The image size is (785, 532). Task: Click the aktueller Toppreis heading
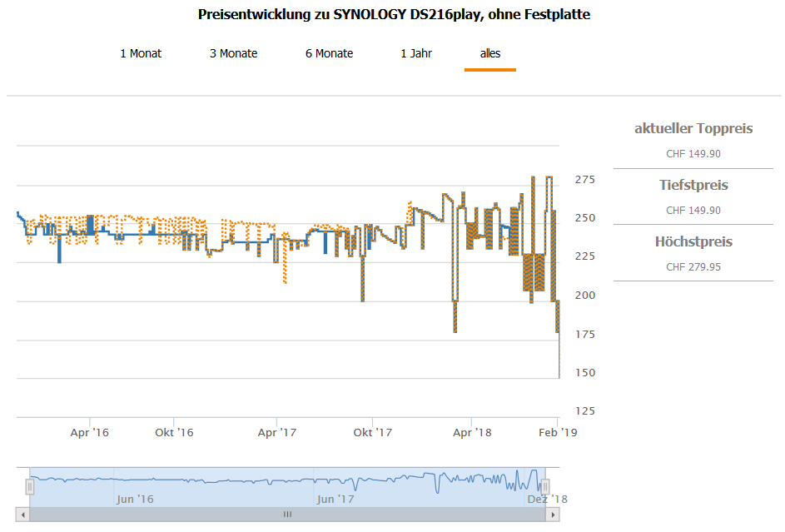(x=693, y=129)
